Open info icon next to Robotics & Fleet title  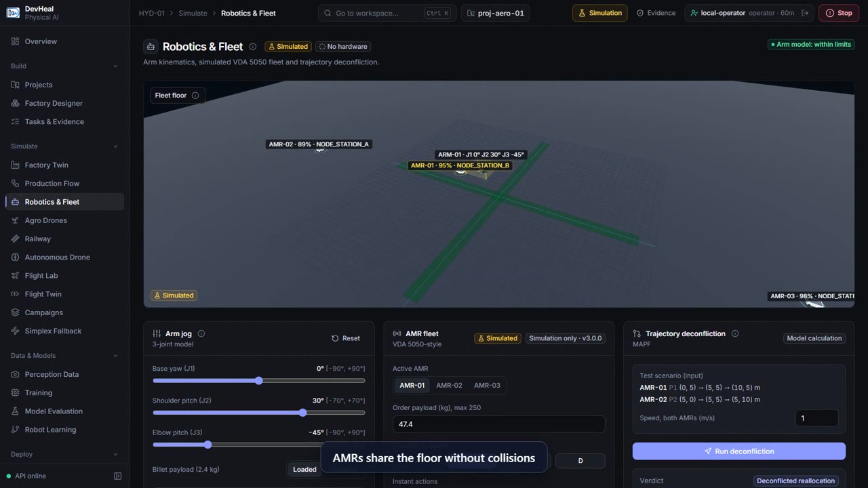(253, 47)
